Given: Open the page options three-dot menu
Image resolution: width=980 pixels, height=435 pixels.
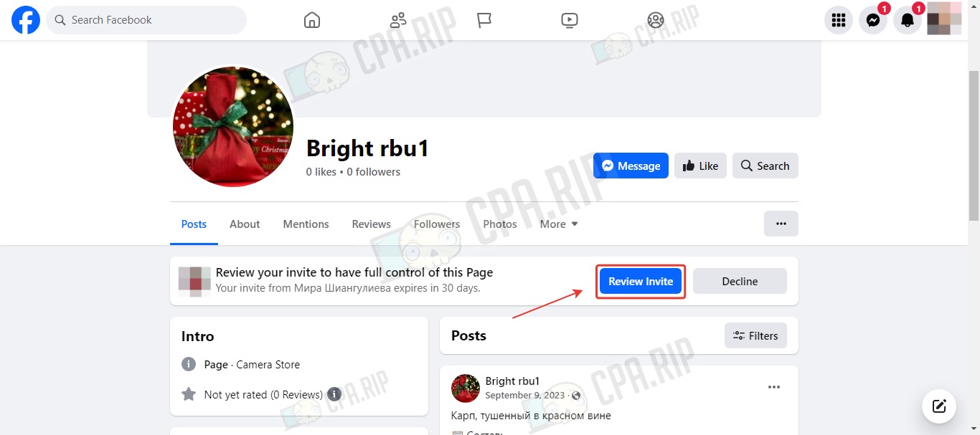Looking at the screenshot, I should pyautogui.click(x=781, y=224).
